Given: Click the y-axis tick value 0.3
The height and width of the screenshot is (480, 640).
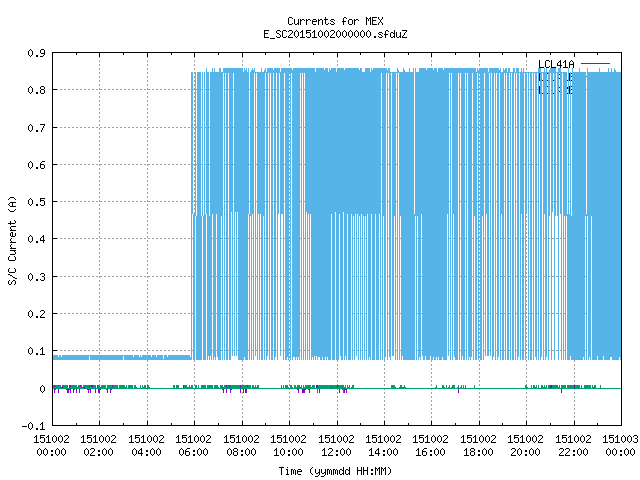Looking at the screenshot, I should [36, 277].
